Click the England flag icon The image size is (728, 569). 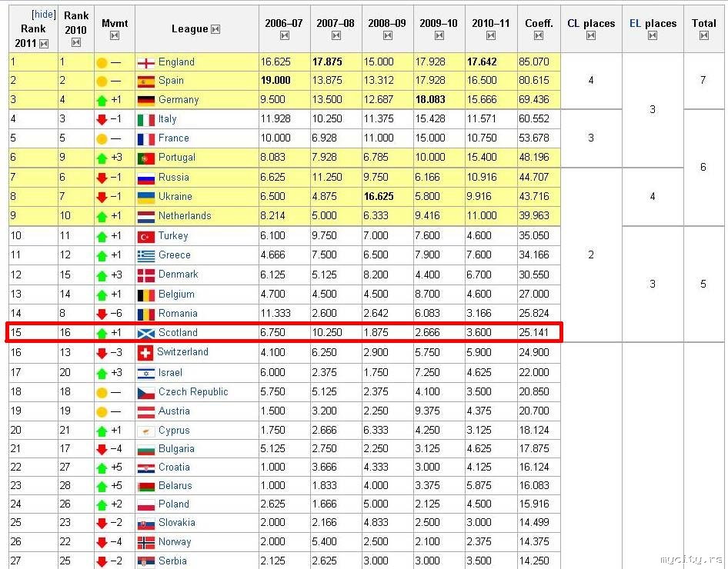(x=145, y=62)
